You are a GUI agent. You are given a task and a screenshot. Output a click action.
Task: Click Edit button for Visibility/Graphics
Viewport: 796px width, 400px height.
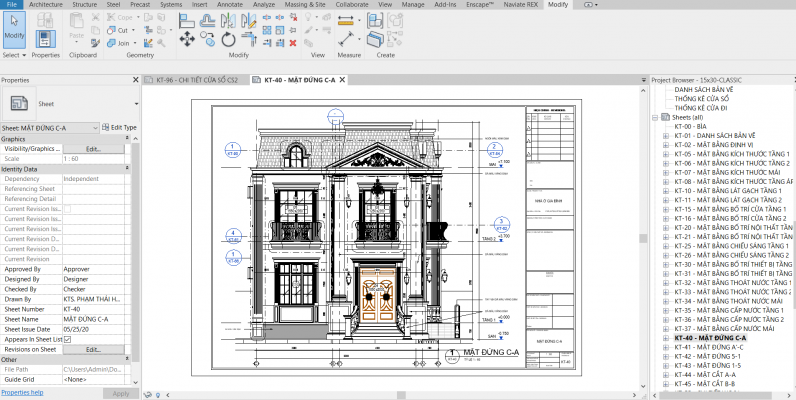coord(93,149)
